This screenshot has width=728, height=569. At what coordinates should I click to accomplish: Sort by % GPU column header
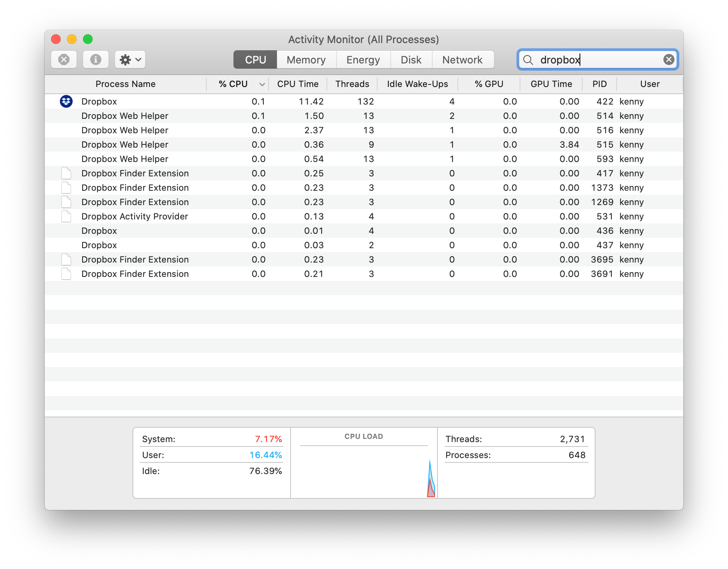click(489, 84)
